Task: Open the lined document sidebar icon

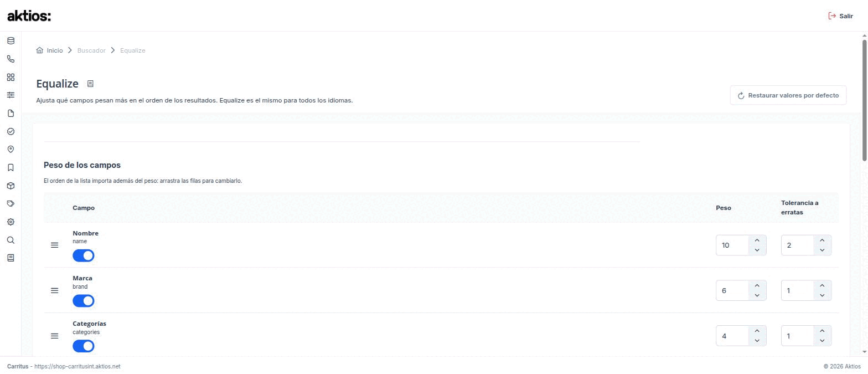Action: [11, 258]
